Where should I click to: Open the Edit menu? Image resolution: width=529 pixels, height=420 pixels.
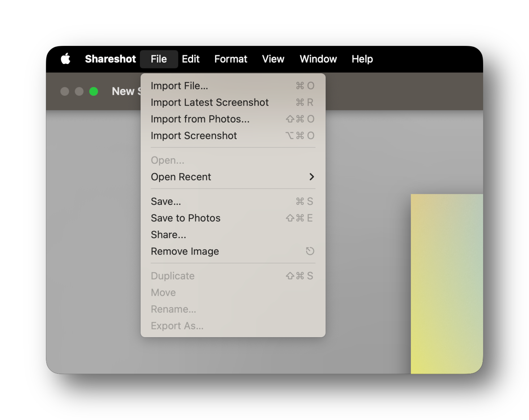(x=190, y=59)
